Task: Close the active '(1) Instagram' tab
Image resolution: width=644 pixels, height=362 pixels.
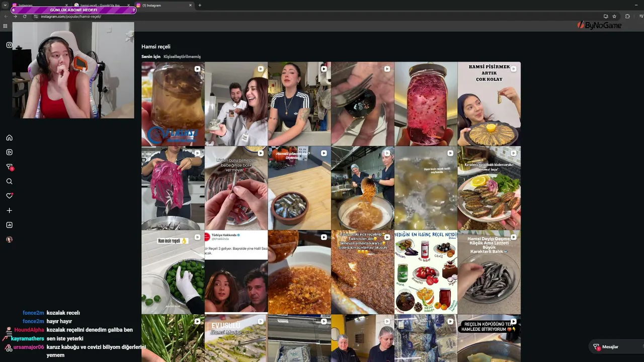Action: (x=190, y=6)
